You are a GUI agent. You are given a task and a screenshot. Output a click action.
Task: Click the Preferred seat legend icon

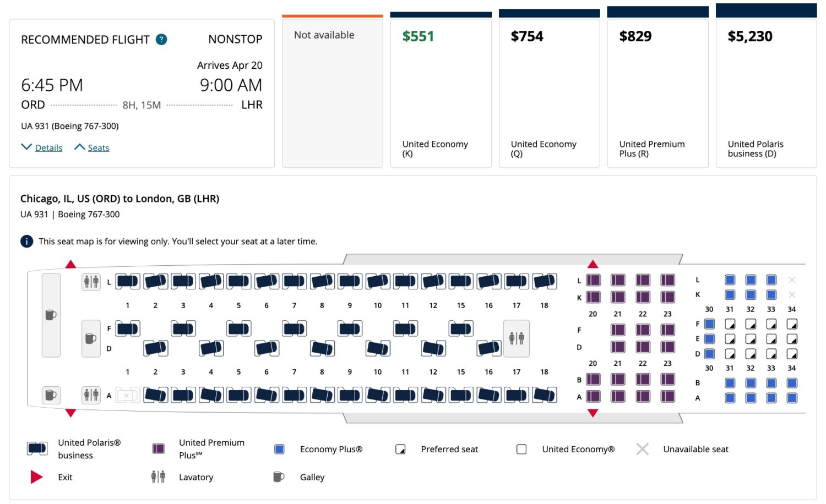(400, 448)
